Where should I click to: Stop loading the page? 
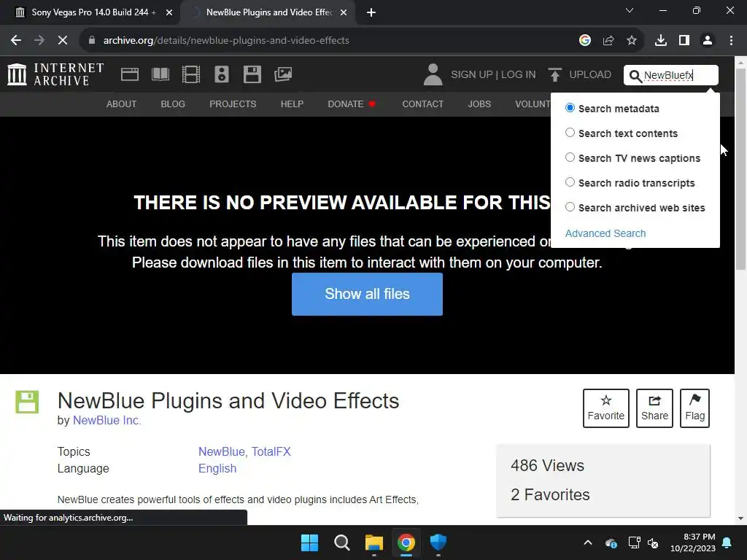click(63, 41)
